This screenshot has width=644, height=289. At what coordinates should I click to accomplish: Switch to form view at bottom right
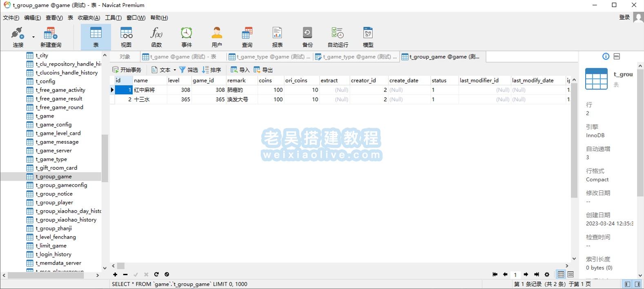pyautogui.click(x=571, y=274)
